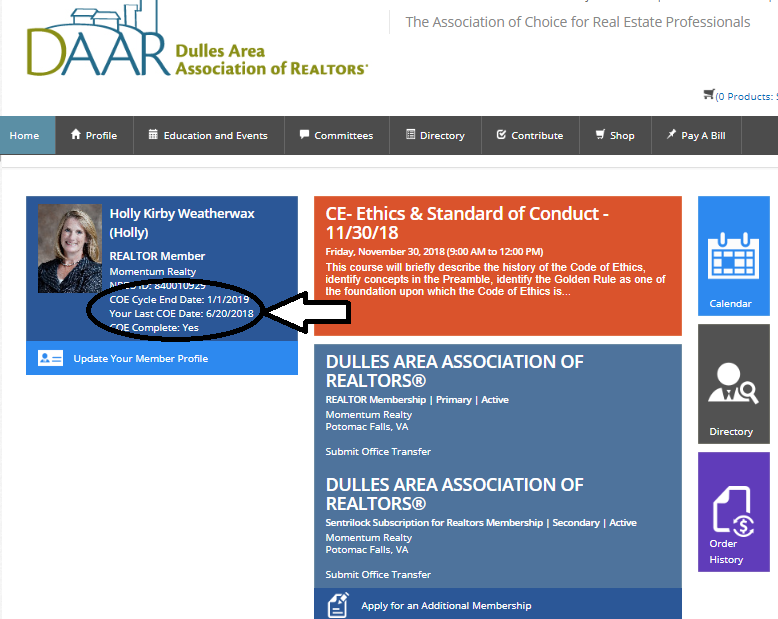Screen dimensions: 778x619
Task: Click the person search Directory tile icon
Action: (x=733, y=383)
